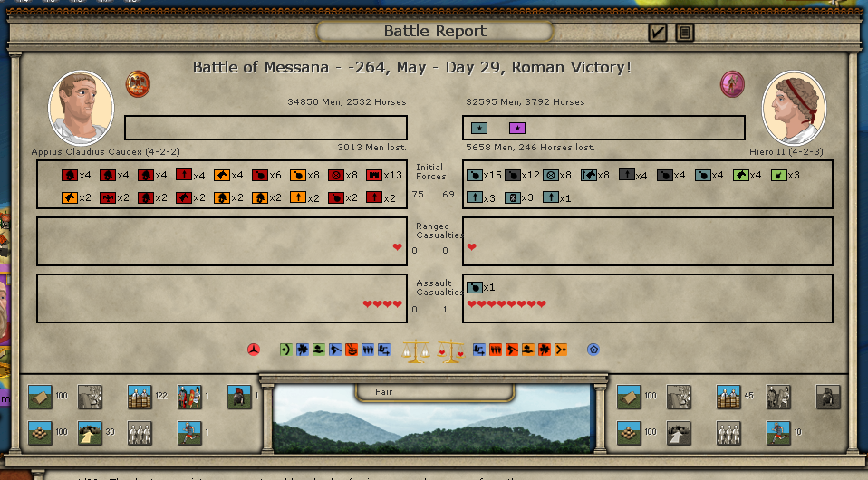Click the balance scales holding red hearts

click(451, 350)
